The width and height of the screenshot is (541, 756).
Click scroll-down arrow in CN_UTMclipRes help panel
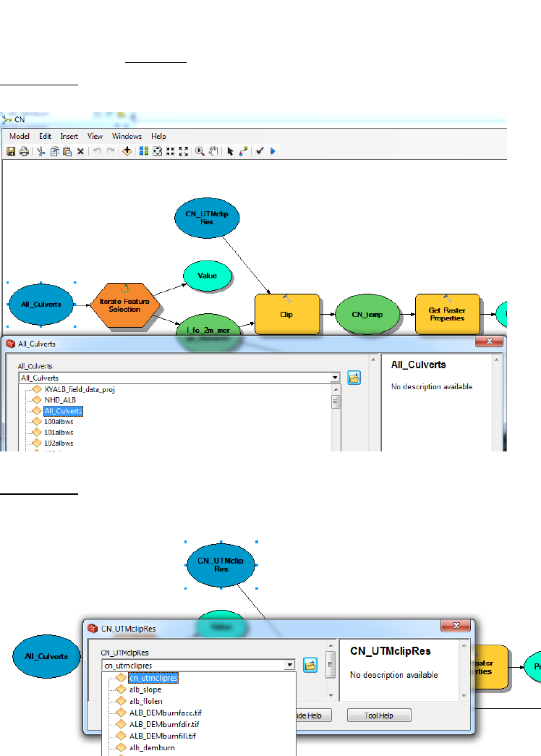[464, 696]
